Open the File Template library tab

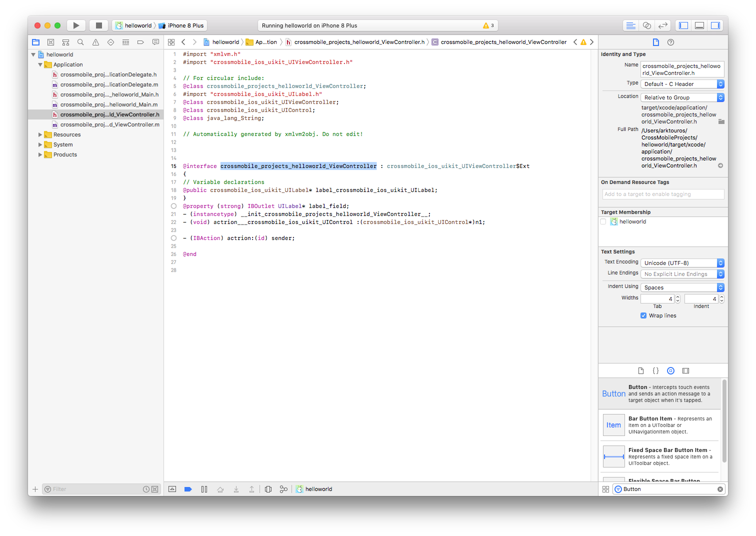pyautogui.click(x=641, y=370)
